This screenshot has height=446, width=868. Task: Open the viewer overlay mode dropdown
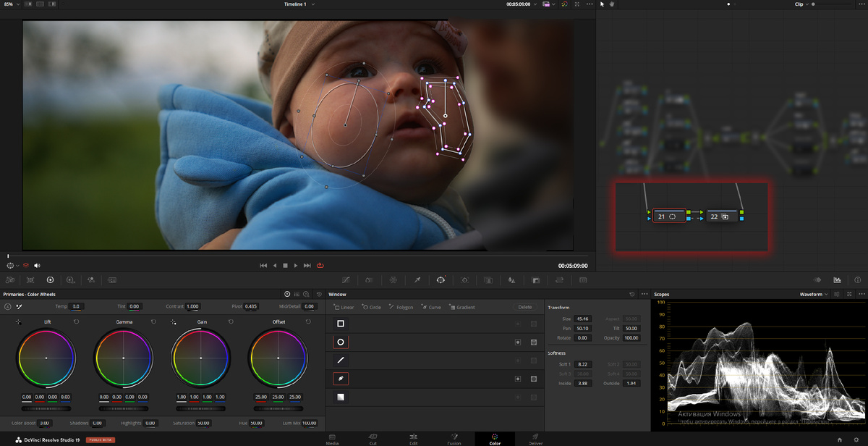click(x=12, y=266)
